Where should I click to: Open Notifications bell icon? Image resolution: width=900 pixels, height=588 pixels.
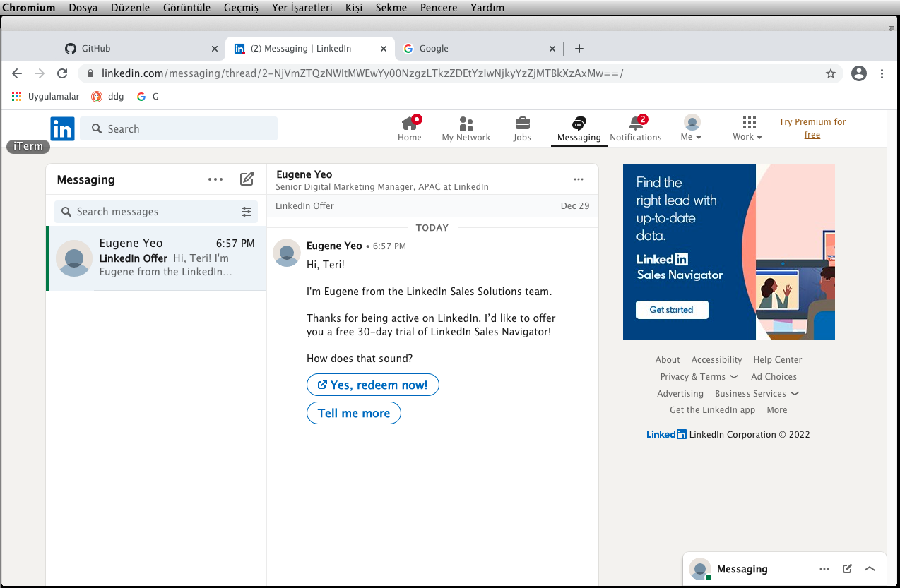pyautogui.click(x=636, y=128)
